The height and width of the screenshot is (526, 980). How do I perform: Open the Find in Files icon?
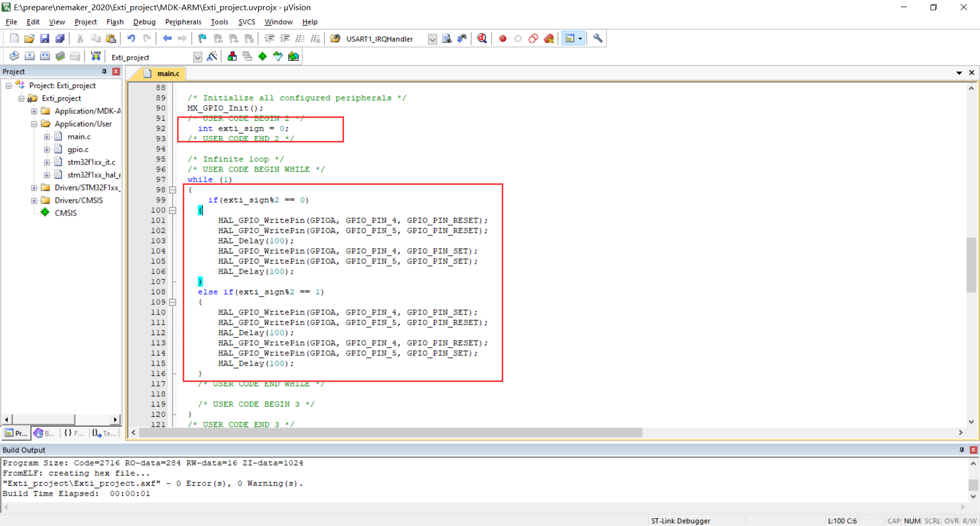[x=335, y=38]
